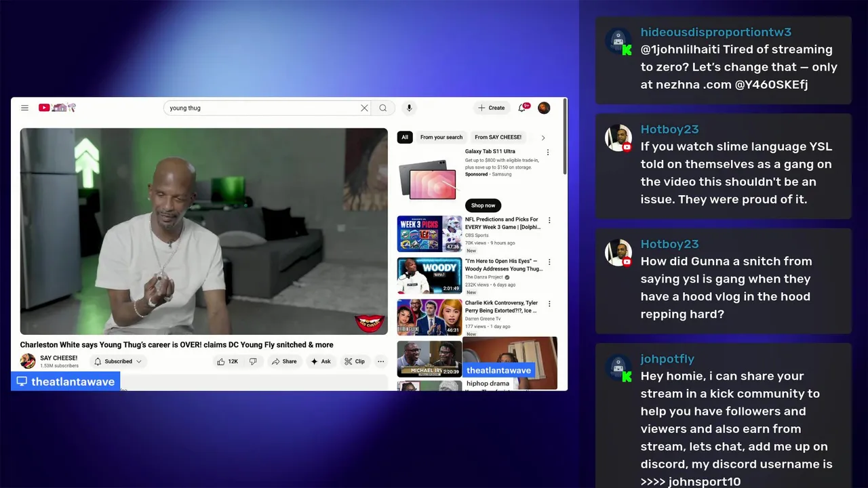This screenshot has width=868, height=488.
Task: Open the SAY CHEESE! channel name
Action: click(59, 358)
